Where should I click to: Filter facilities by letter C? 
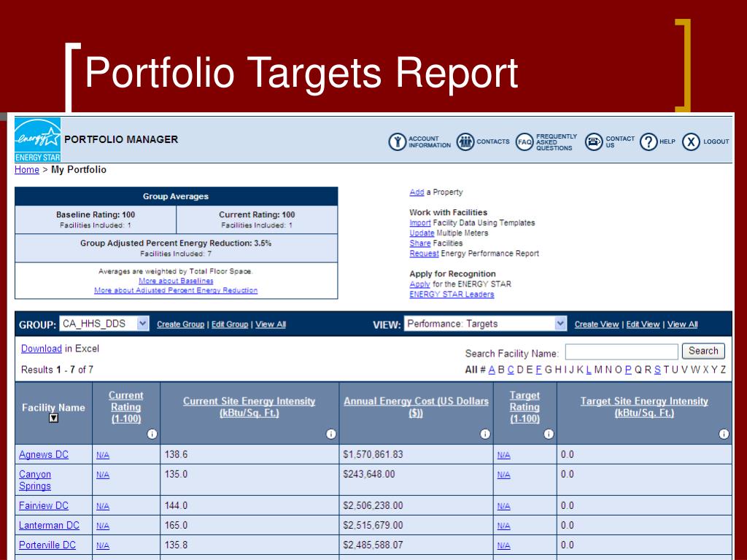511,370
